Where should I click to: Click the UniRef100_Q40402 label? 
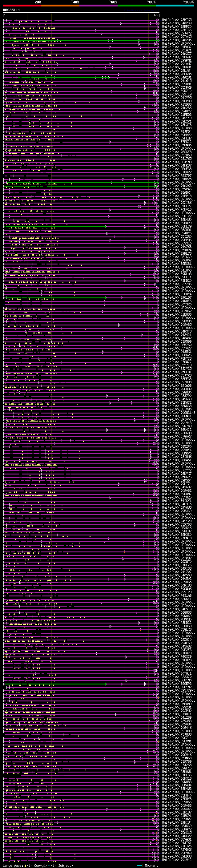click(x=177, y=338)
